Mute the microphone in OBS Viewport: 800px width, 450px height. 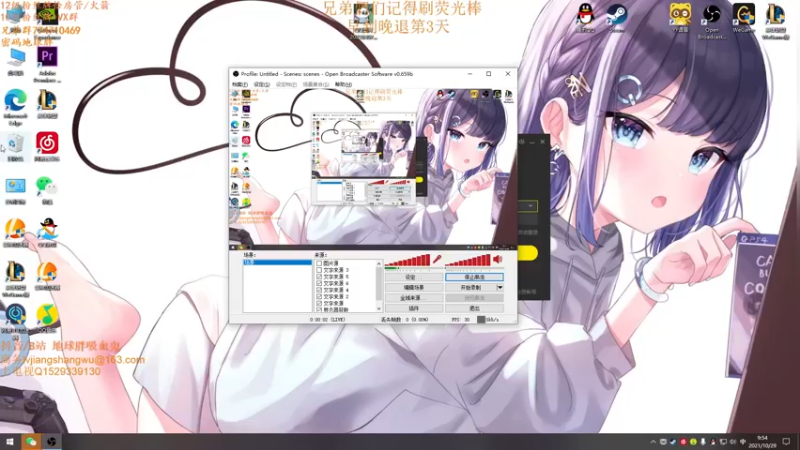click(x=437, y=260)
